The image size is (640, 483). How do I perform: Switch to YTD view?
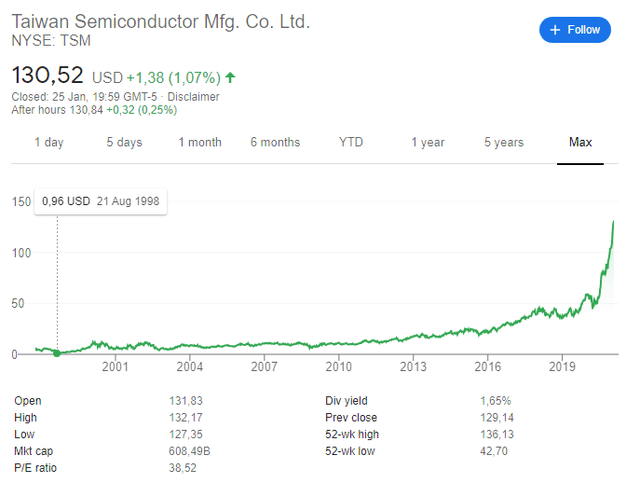351,142
